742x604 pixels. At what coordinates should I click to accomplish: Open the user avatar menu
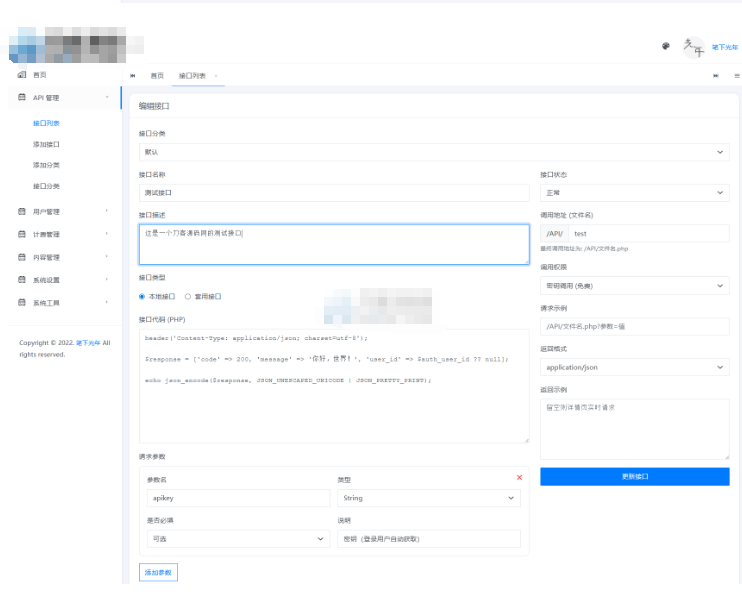(693, 46)
